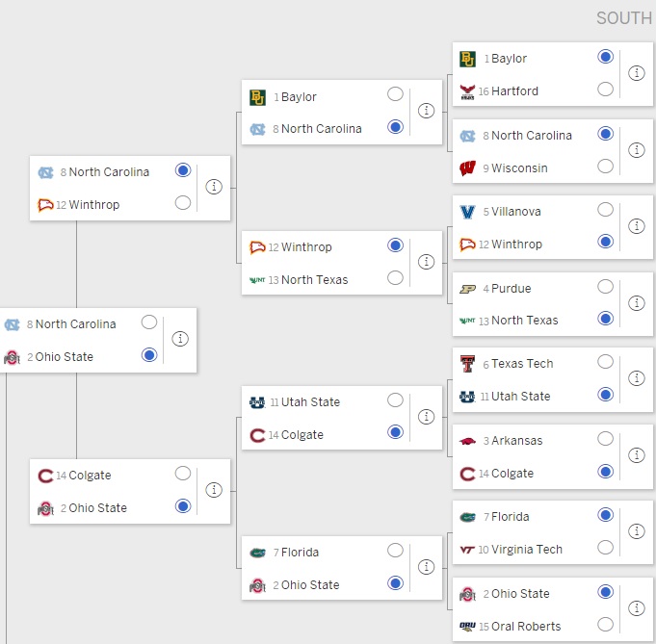Pick North Carolina in the regional final
656x644 pixels.
(x=149, y=322)
